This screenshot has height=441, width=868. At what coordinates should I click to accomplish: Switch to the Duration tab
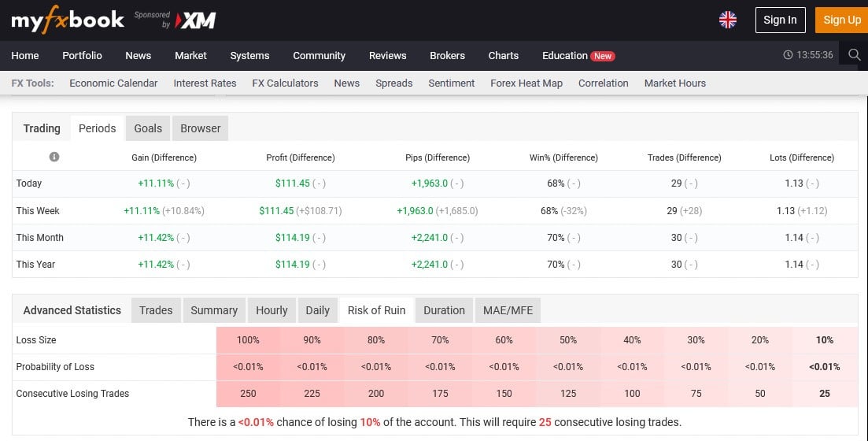click(444, 310)
